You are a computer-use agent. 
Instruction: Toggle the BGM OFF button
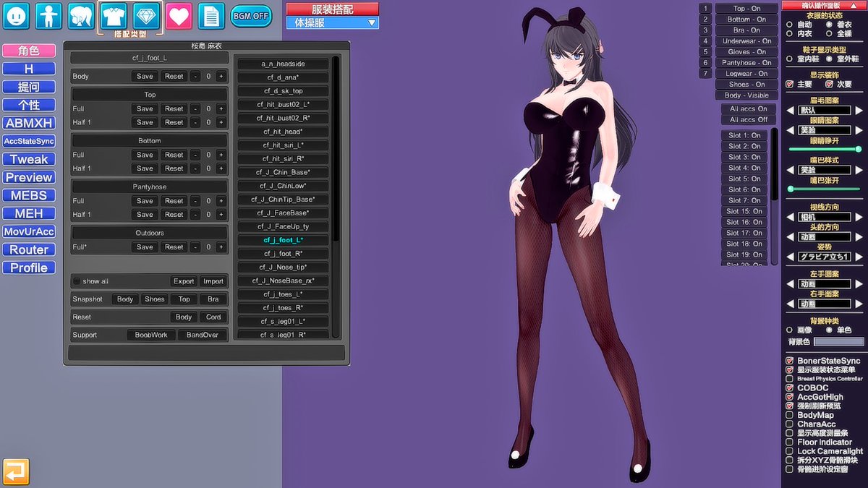(x=251, y=16)
